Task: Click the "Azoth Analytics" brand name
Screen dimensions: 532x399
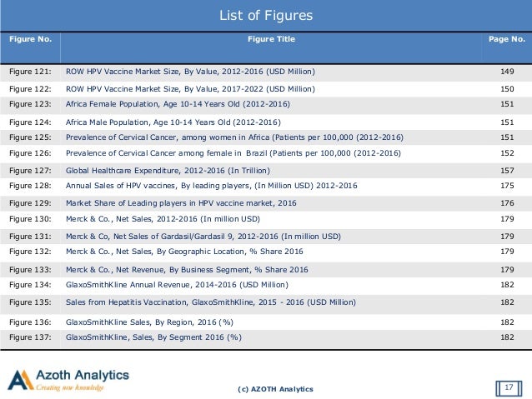Action: [83, 376]
